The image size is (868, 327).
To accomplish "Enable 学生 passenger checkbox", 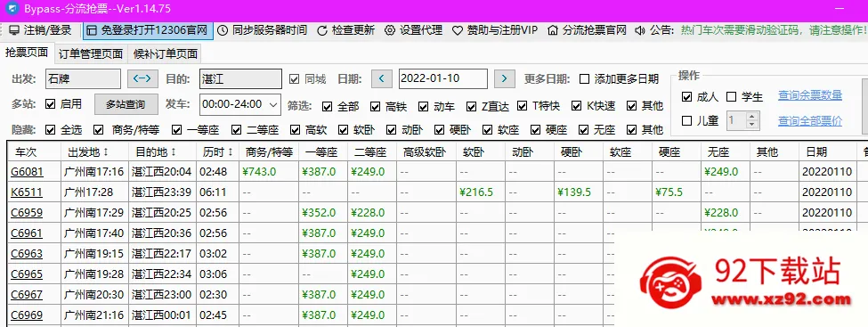I will click(731, 97).
